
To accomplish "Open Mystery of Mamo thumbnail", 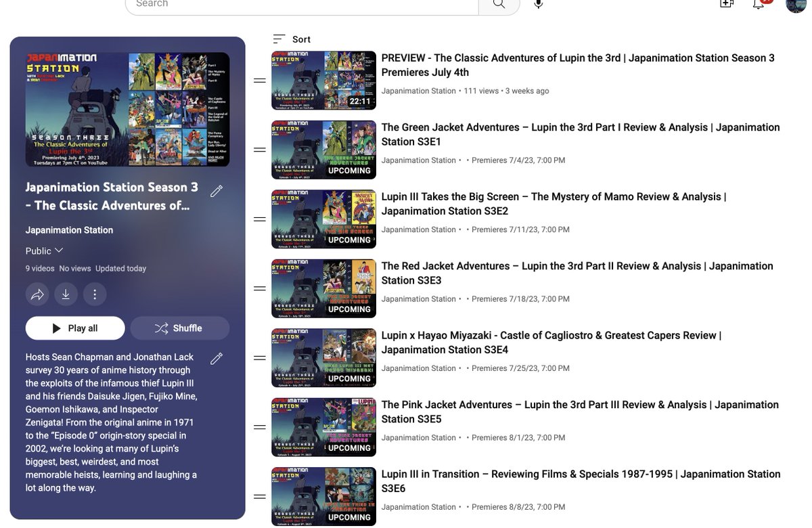I will pos(323,219).
